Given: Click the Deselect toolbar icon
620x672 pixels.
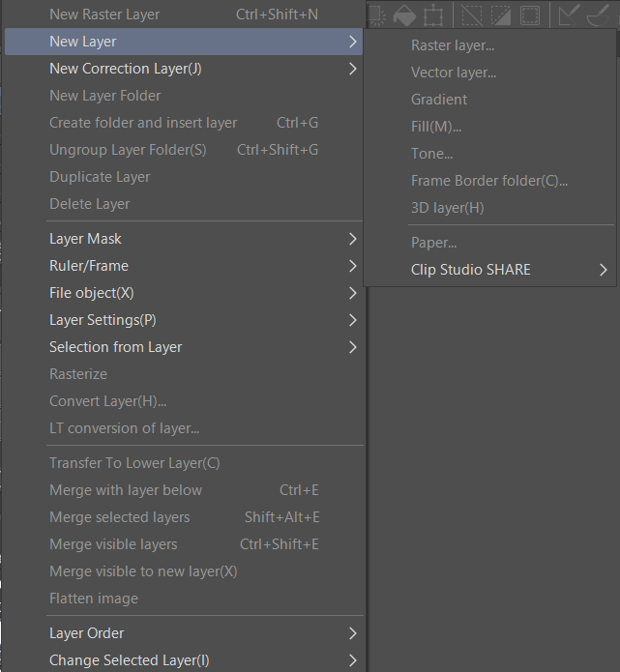Looking at the screenshot, I should coord(472,15).
